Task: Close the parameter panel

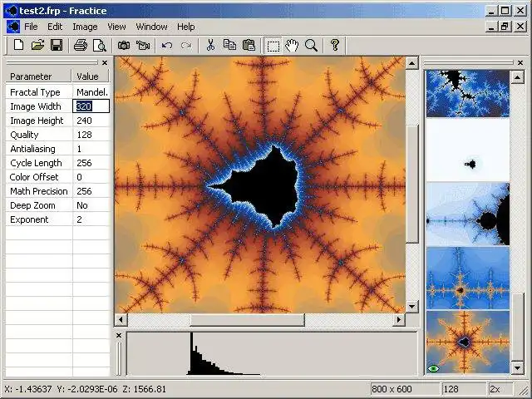Action: (x=105, y=63)
